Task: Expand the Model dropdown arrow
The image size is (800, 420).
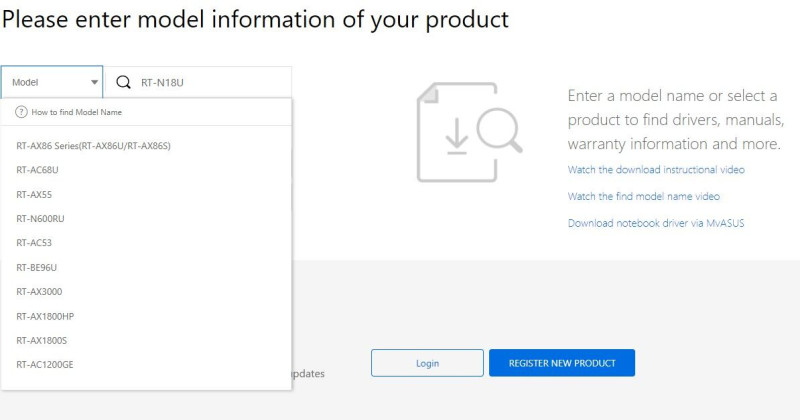Action: (94, 82)
